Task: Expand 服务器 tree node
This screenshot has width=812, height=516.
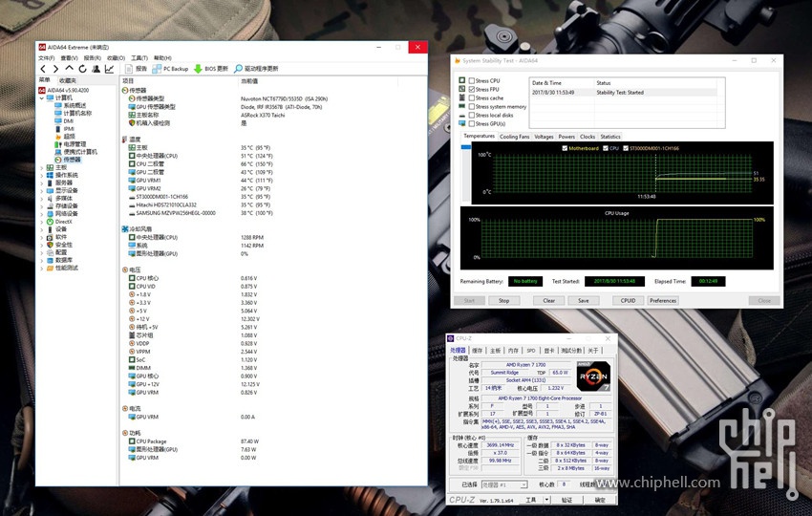Action: [42, 183]
